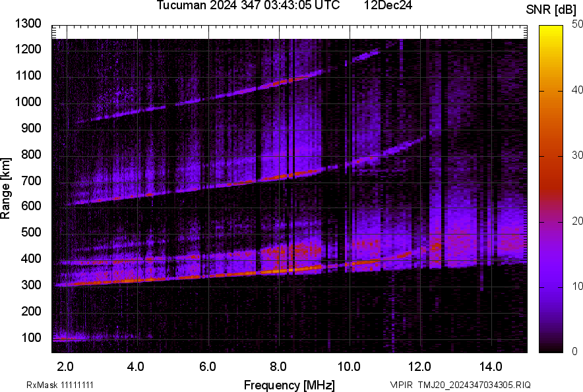Click the Tucuman timestamp title text

pos(248,6)
